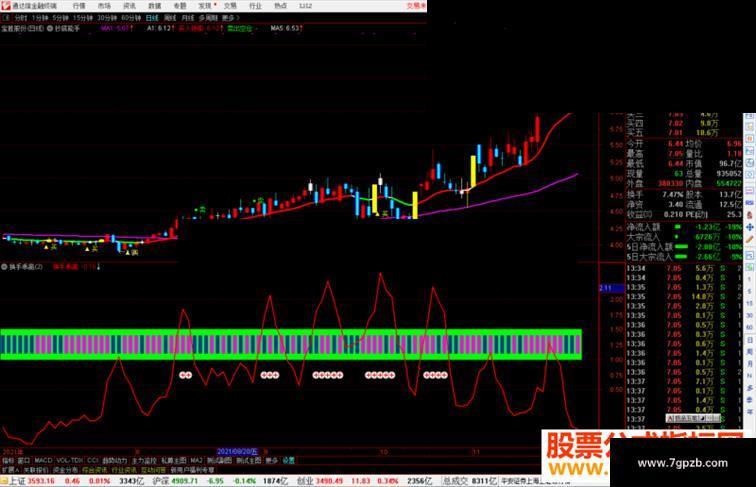
Task: Click the '多' multi-period sidebar icon
Action: click(x=749, y=388)
